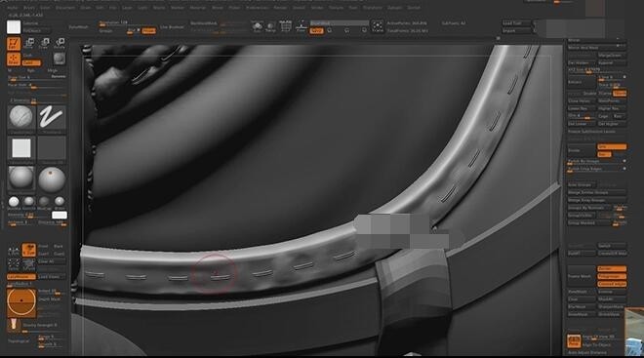
Task: Click the SharpenMask button
Action: tap(612, 306)
